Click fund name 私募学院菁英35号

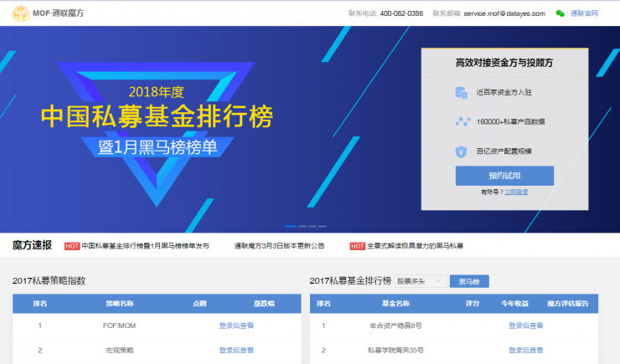[x=395, y=350]
